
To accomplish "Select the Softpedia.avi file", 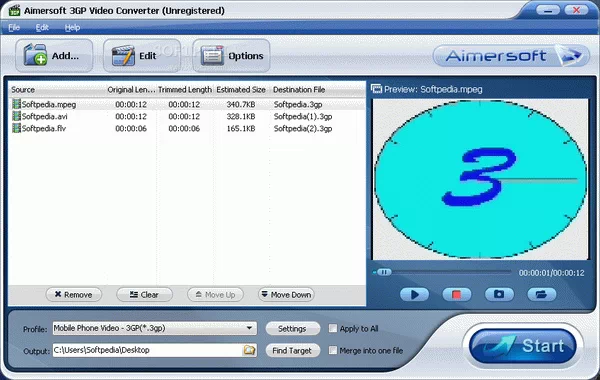I will [x=45, y=116].
